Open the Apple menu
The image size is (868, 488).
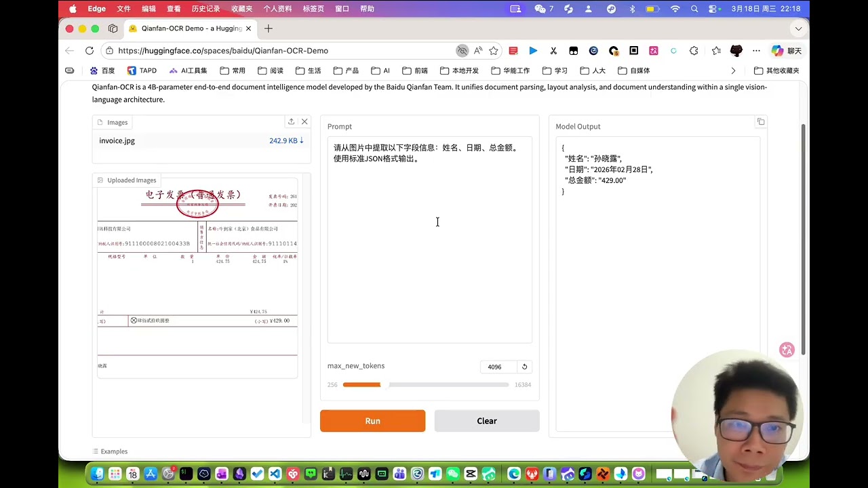coord(73,9)
